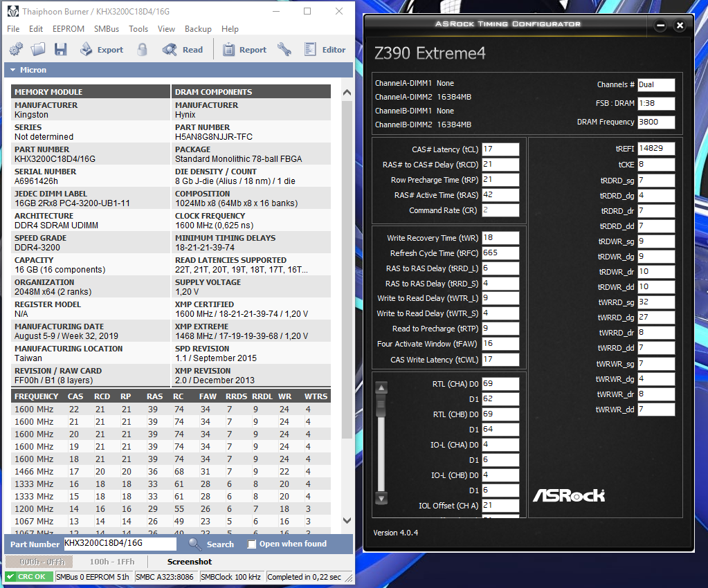Image resolution: width=708 pixels, height=588 pixels.
Task: Open the SMBus menu
Action: click(x=107, y=29)
